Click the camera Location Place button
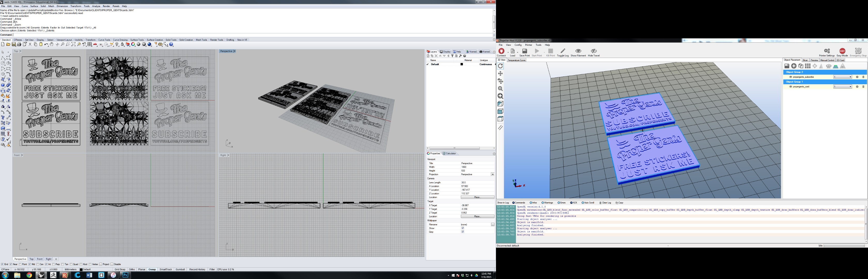Image resolution: width=868 pixels, height=279 pixels. (477, 197)
